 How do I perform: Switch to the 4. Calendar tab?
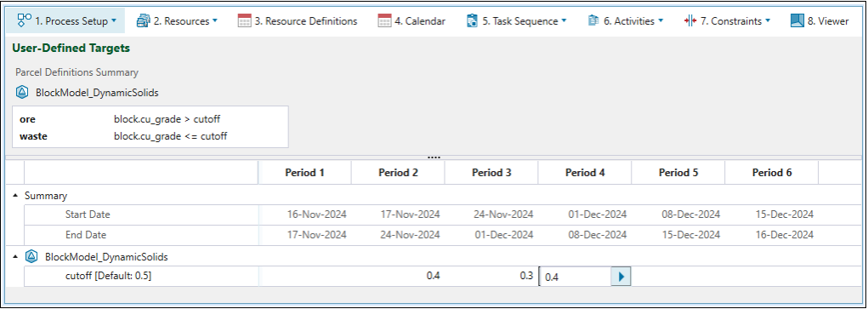click(x=411, y=21)
